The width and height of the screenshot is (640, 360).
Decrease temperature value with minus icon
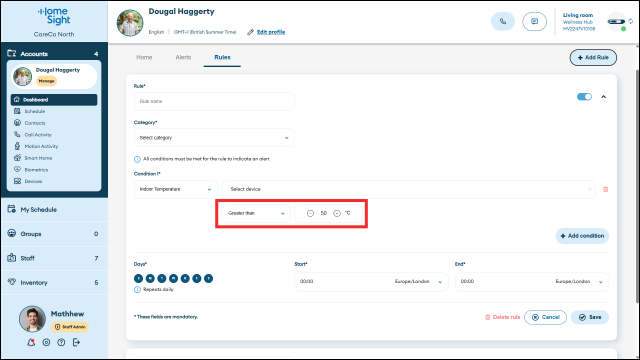(x=310, y=213)
